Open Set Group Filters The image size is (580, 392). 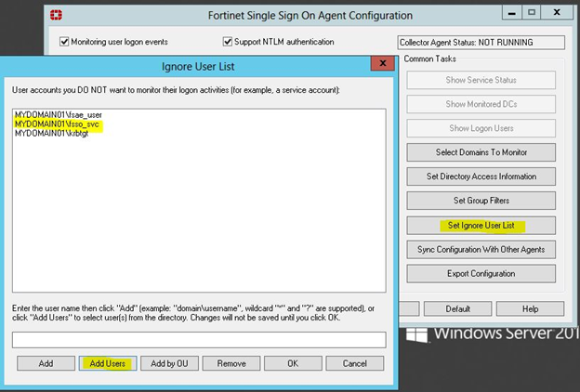(481, 201)
